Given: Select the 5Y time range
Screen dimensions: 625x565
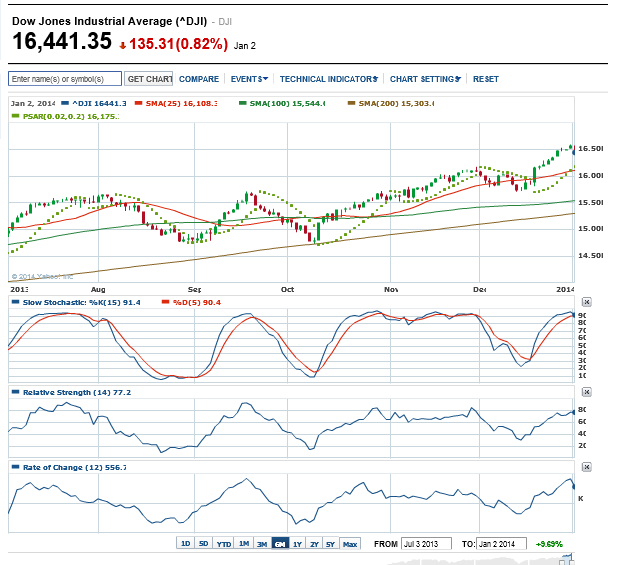Looking at the screenshot, I should (x=330, y=543).
